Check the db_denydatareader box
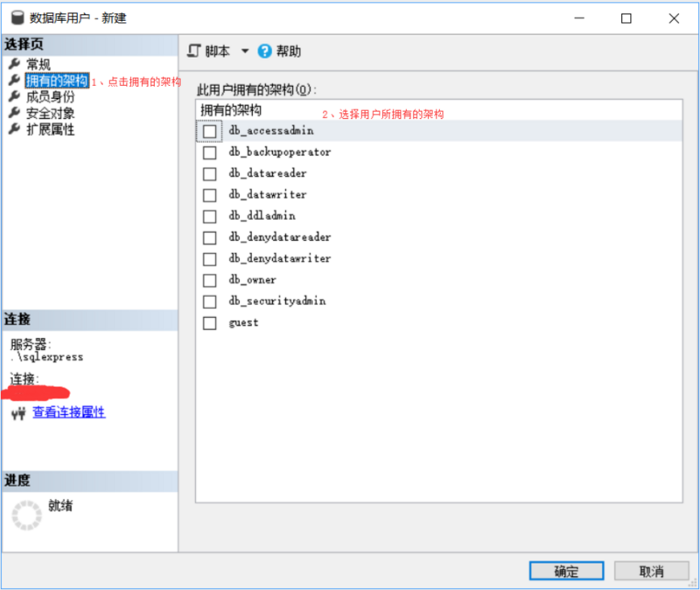 click(x=209, y=237)
